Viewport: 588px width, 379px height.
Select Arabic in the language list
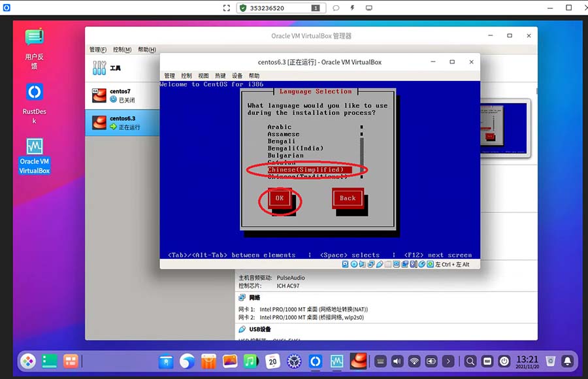click(x=280, y=127)
